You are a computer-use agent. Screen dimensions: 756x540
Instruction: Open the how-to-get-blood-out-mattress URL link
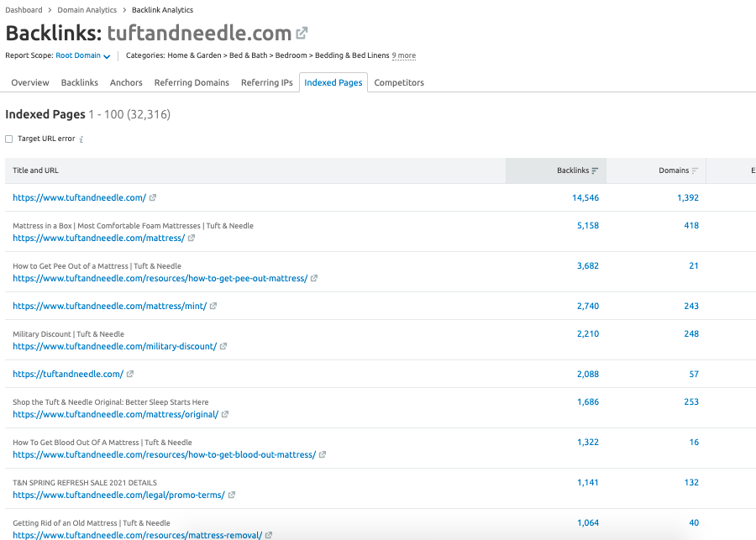coord(164,455)
